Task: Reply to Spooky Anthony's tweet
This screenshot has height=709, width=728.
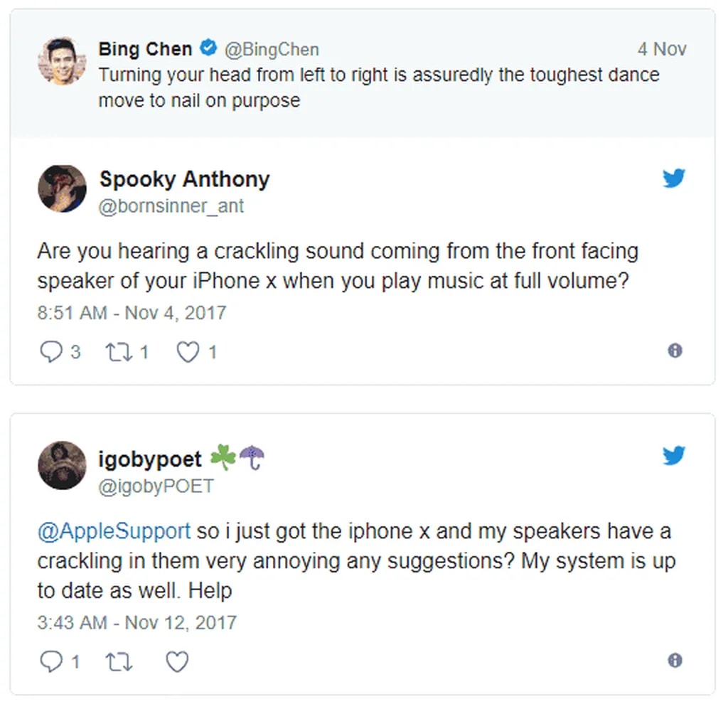Action: coord(50,351)
